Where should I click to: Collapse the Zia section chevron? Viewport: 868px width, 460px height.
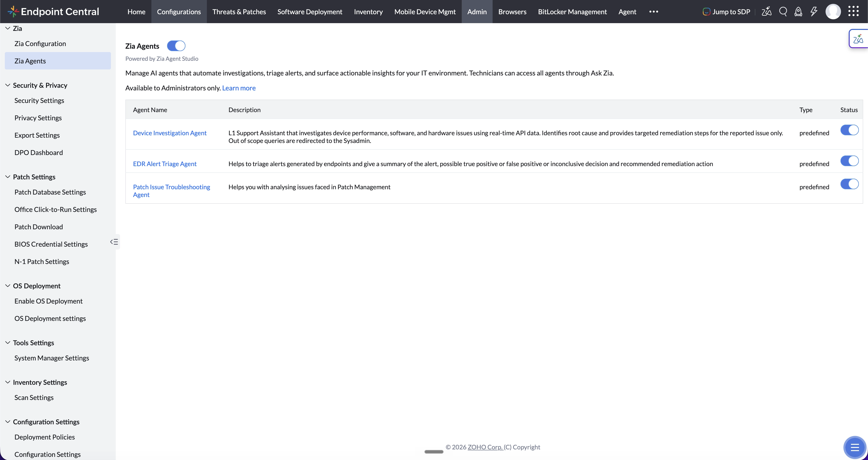(x=8, y=28)
